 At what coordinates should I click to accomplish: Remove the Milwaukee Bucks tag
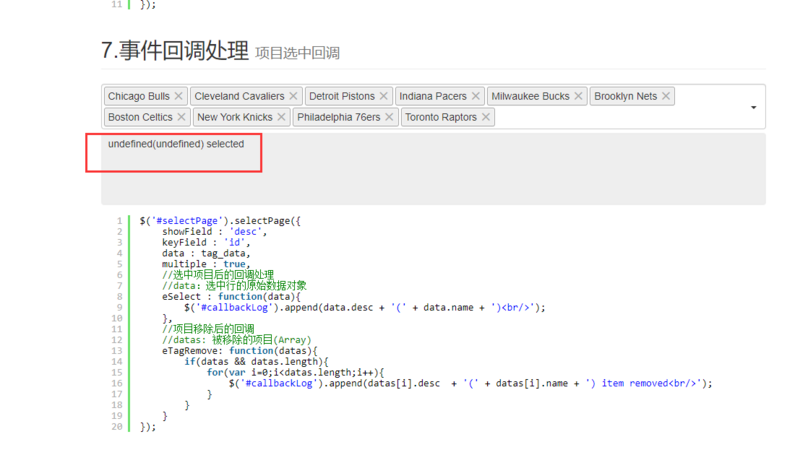[578, 96]
